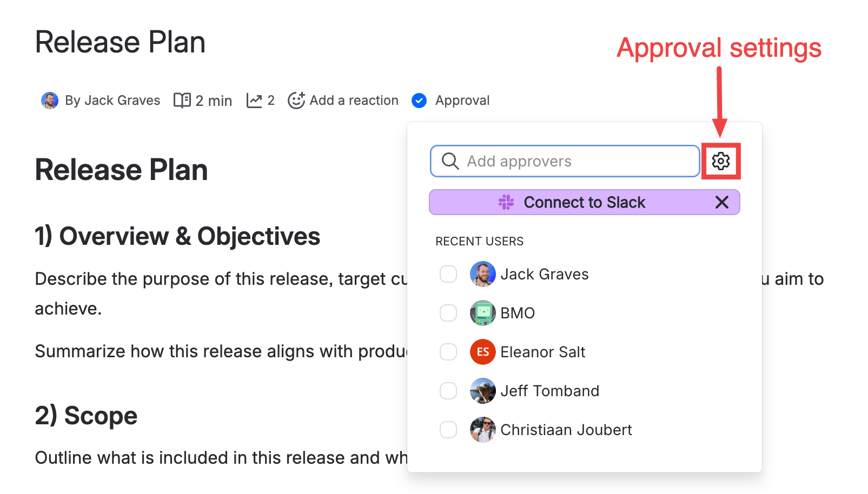The width and height of the screenshot is (868, 494).
Task: Toggle Christiaan Joubert's checkbox
Action: point(448,430)
